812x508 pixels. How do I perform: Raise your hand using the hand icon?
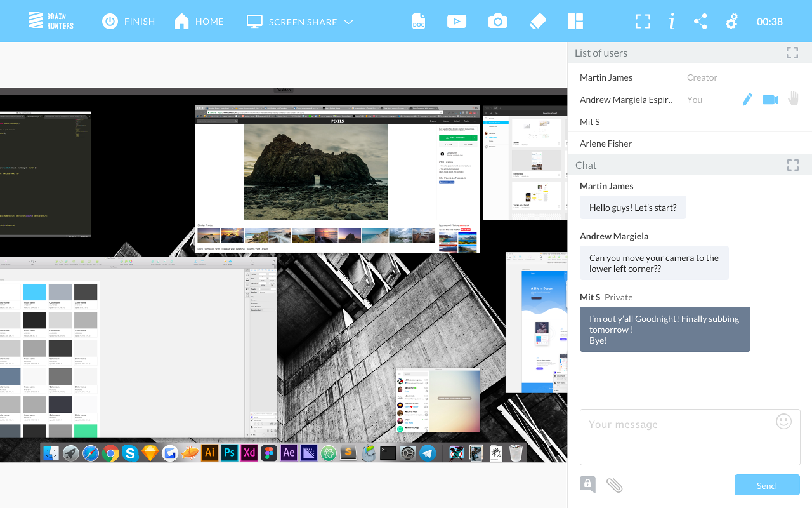793,99
